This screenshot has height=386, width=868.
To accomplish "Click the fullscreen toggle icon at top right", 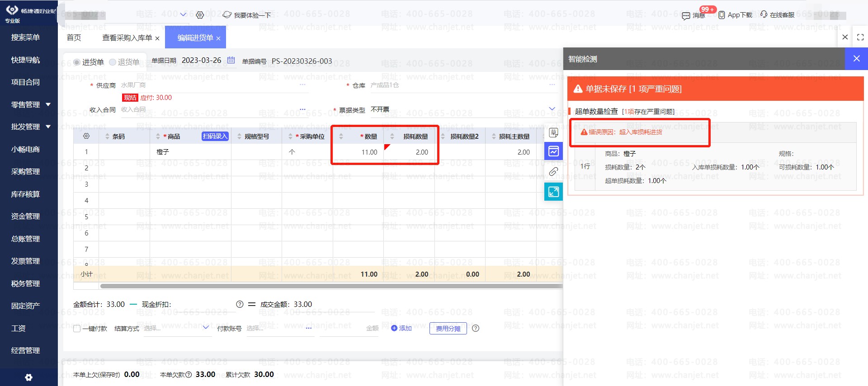I will coord(860,38).
